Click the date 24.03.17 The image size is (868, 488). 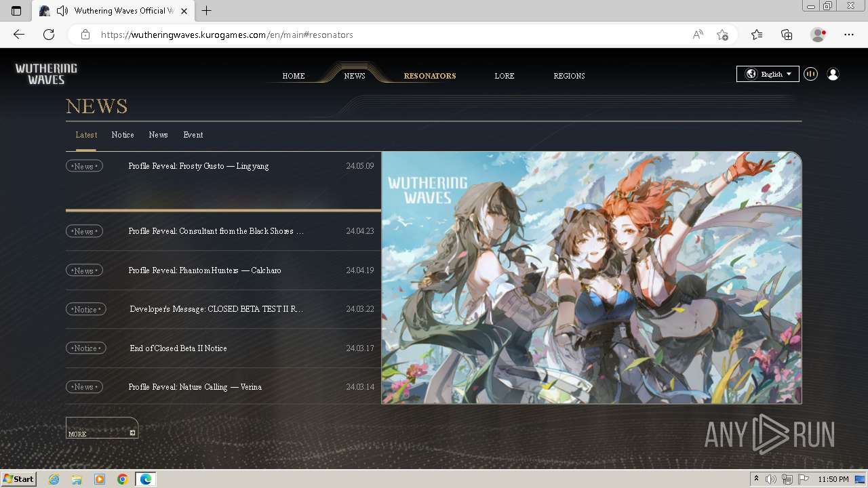pyautogui.click(x=360, y=348)
